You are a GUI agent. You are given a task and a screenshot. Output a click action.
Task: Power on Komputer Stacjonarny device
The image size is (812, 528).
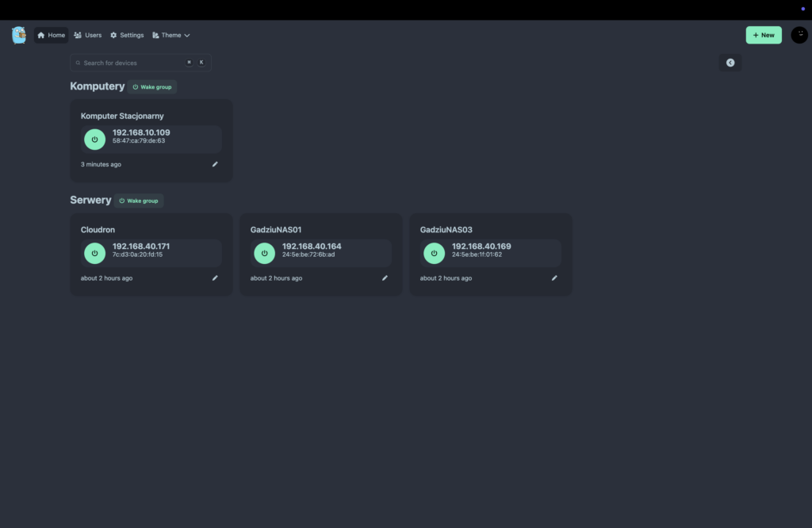(x=94, y=139)
